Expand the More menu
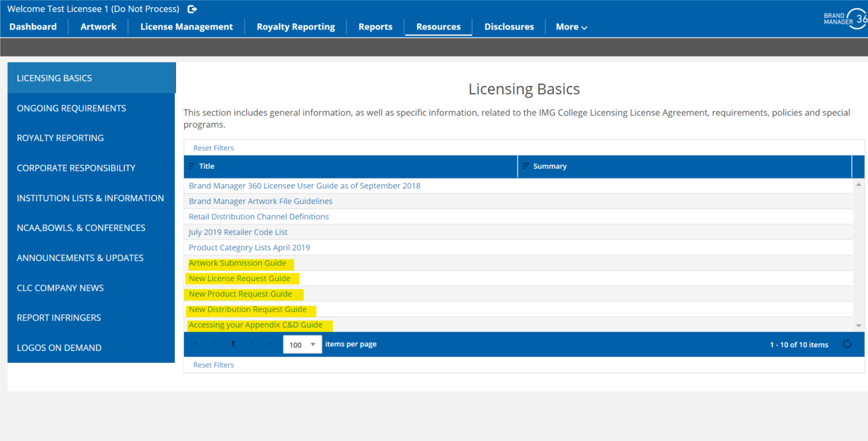The width and height of the screenshot is (868, 441). [x=571, y=27]
